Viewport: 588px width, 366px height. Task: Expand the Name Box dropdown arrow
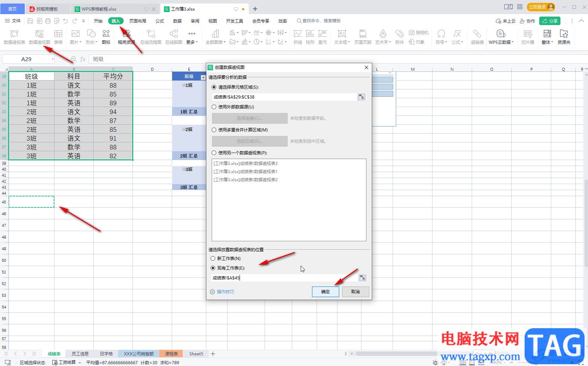tap(53, 59)
